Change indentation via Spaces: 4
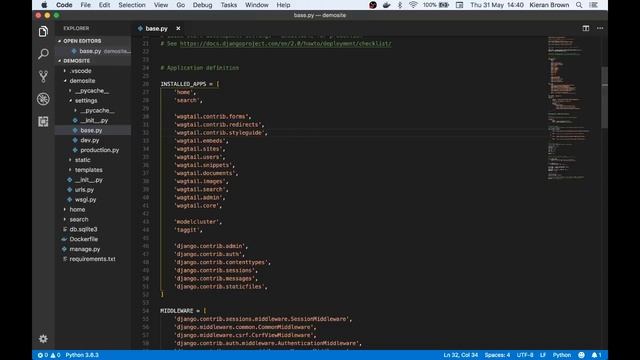Screen dimensions: 640x360 pyautogui.click(x=497, y=355)
